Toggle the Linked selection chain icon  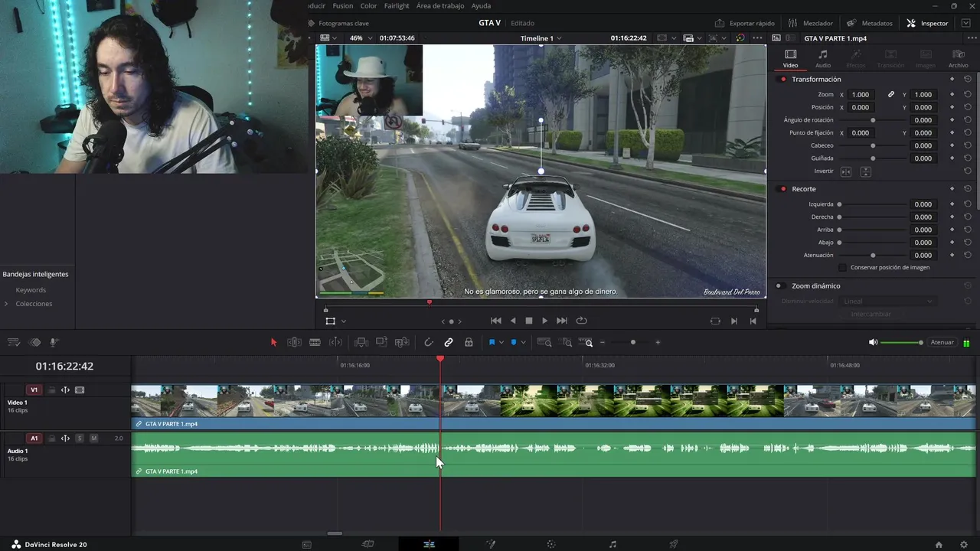[449, 342]
